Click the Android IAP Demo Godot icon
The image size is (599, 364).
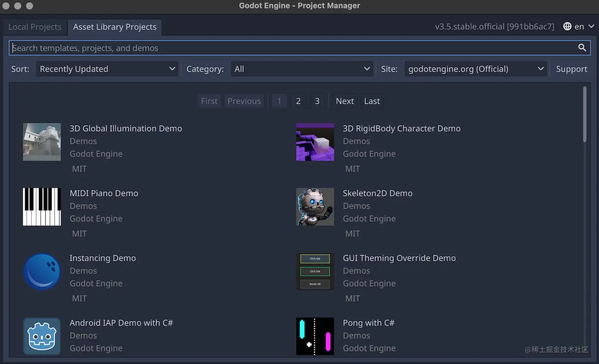(42, 336)
